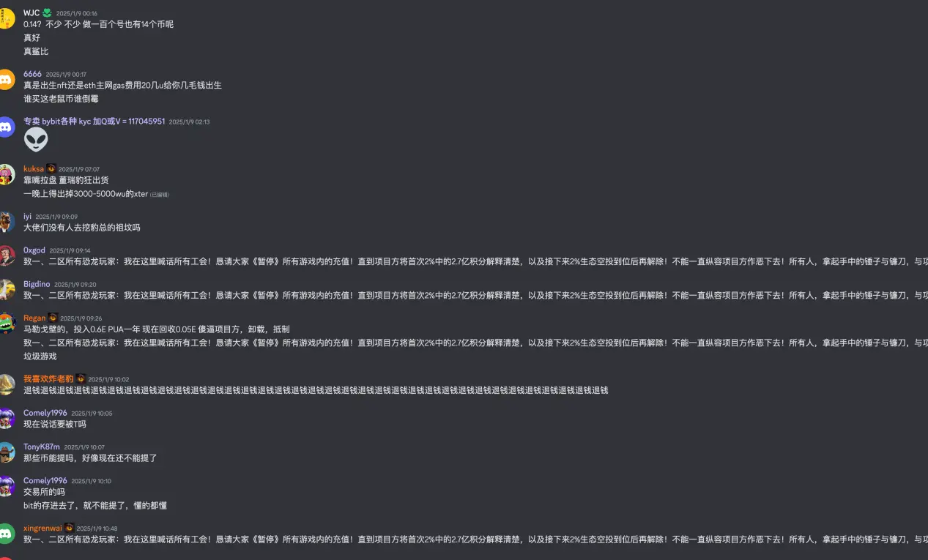This screenshot has height=560, width=928.
Task: Click iyi's dog profile picture
Action: click(x=7, y=222)
